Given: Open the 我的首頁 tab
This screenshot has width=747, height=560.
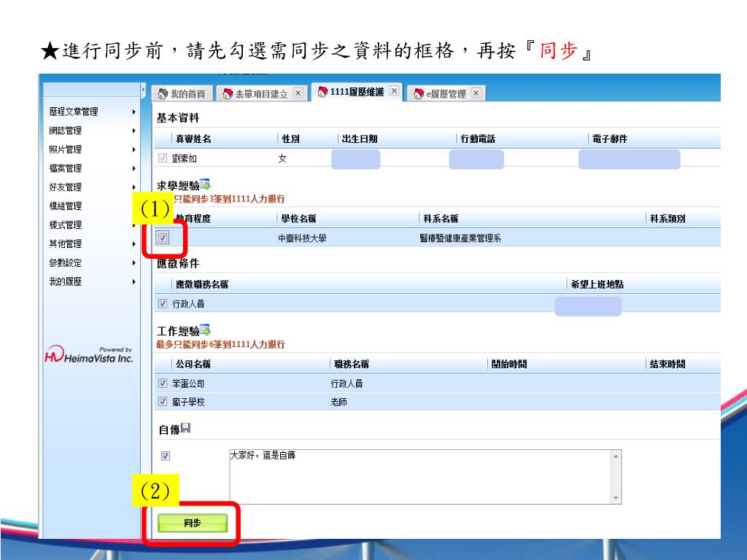Looking at the screenshot, I should pos(182,93).
